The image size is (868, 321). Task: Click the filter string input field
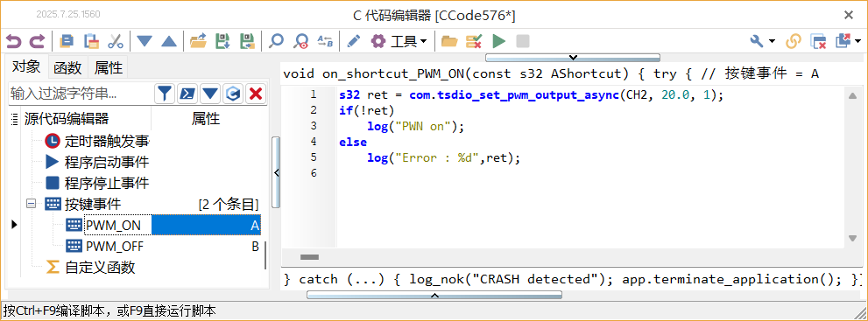pos(81,94)
